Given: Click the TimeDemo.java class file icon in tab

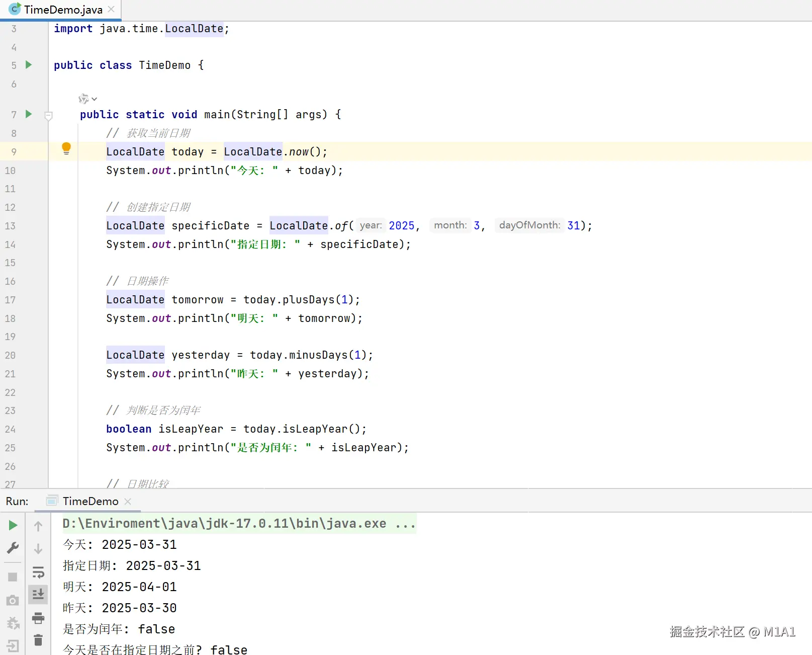Looking at the screenshot, I should click(15, 9).
